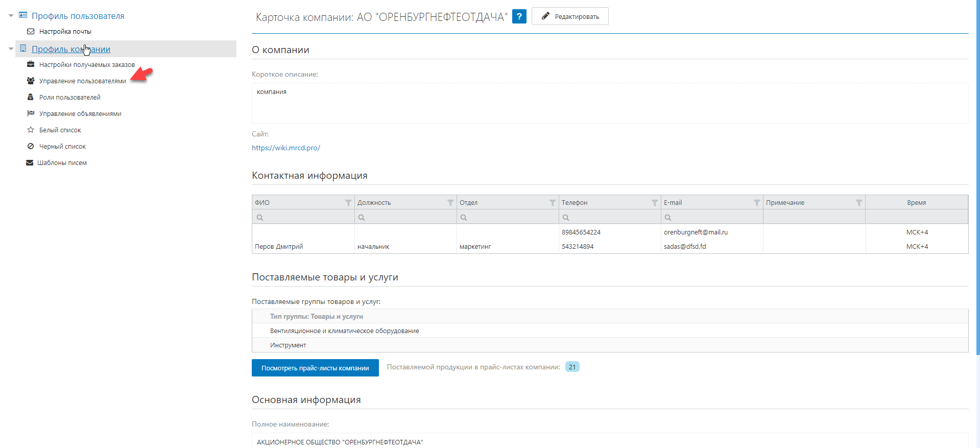Select the Вентиляционное и климатическое оборудование row
This screenshot has height=448, width=980.
[x=345, y=331]
